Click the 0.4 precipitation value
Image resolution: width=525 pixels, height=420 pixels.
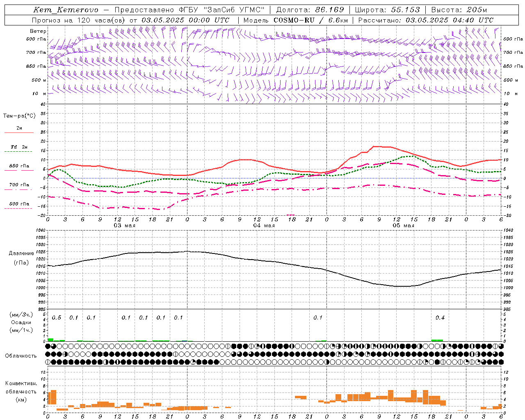point(440,318)
